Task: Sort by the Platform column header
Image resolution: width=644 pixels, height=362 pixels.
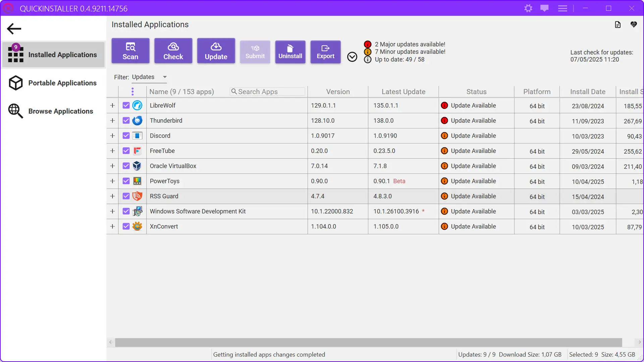Action: pyautogui.click(x=537, y=92)
